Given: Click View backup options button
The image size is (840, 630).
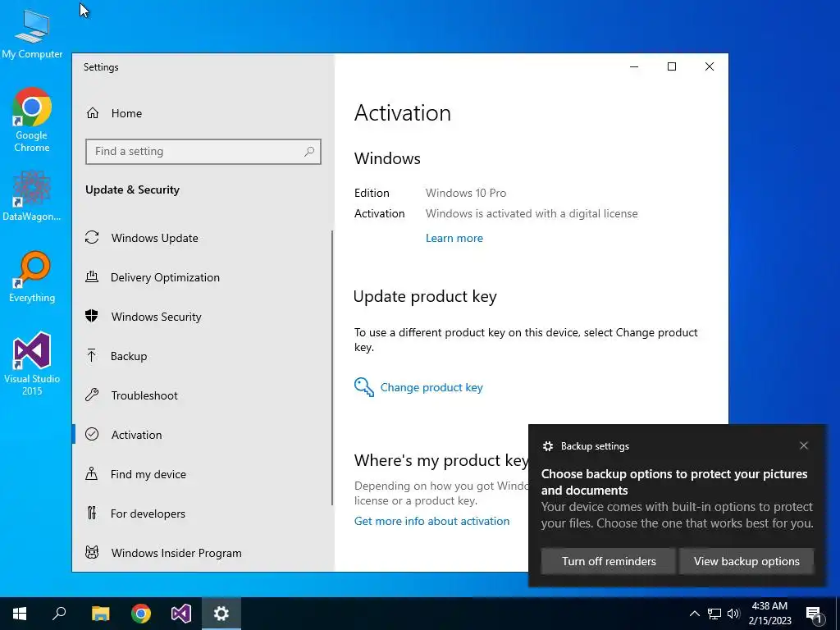Looking at the screenshot, I should tap(746, 561).
